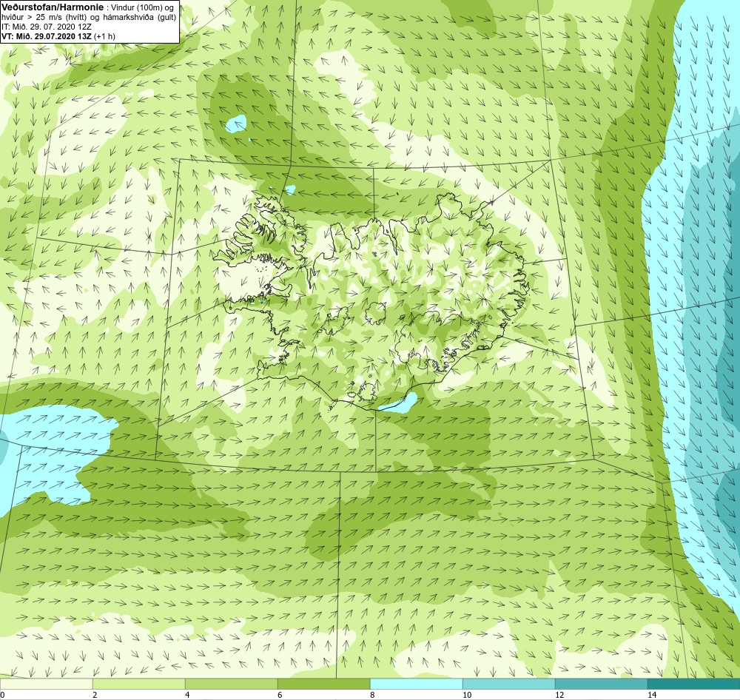
Task: Click the 'hviður > 25 m/s' legend line
Action: point(89,18)
